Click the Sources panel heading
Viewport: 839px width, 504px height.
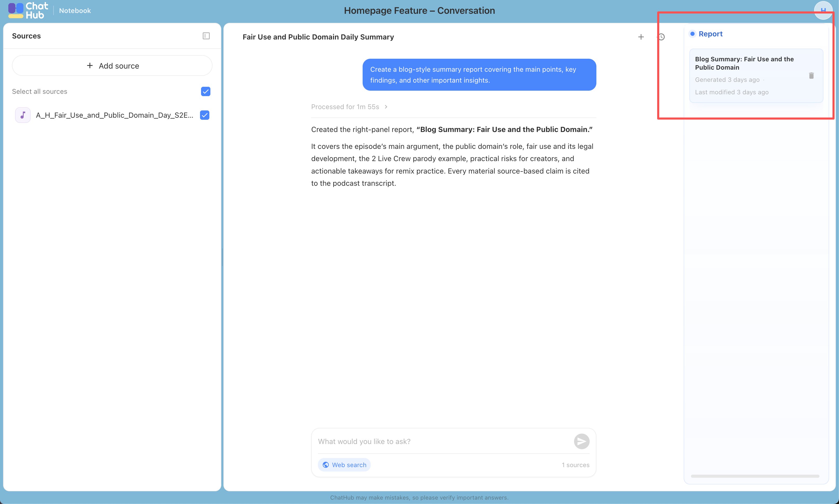[x=26, y=36]
